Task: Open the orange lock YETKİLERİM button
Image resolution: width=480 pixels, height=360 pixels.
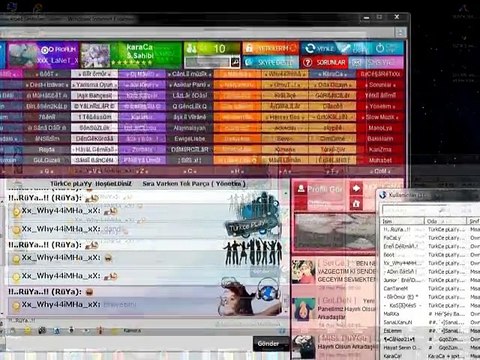Action: 270,48
